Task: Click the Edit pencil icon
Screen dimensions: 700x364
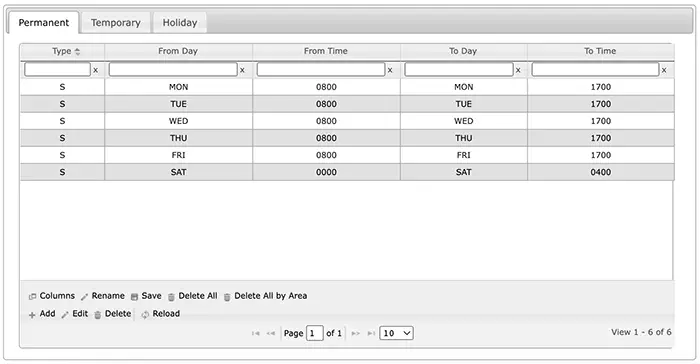Action: coord(65,314)
